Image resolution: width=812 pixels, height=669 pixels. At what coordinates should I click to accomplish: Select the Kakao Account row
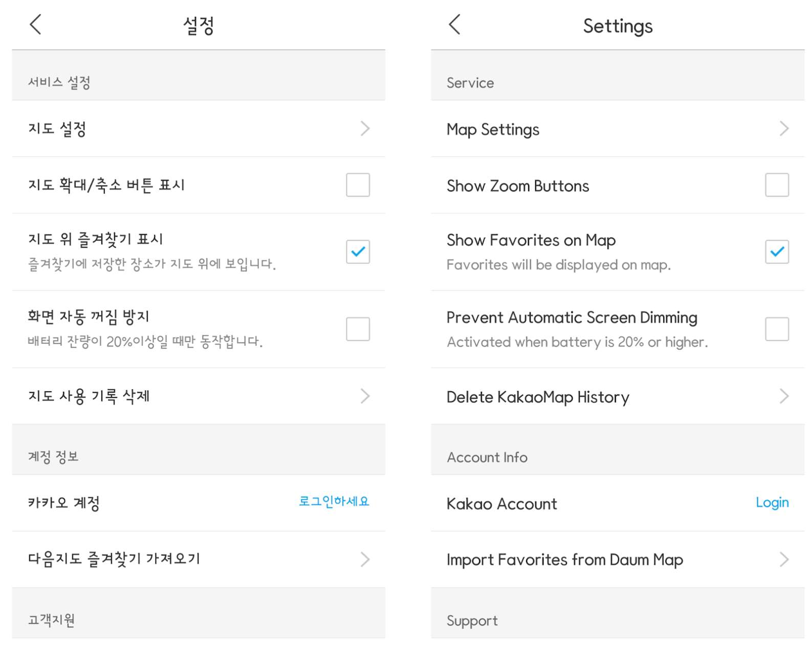pos(501,503)
